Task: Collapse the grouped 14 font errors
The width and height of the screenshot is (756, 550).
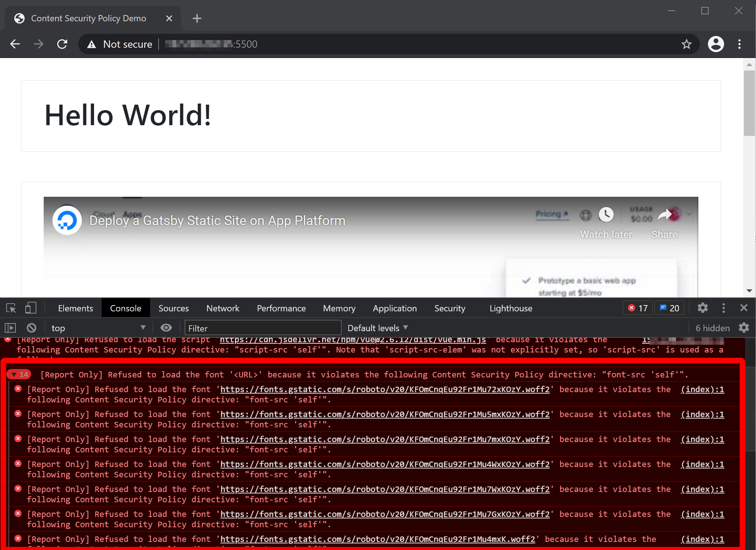Action: pyautogui.click(x=19, y=374)
